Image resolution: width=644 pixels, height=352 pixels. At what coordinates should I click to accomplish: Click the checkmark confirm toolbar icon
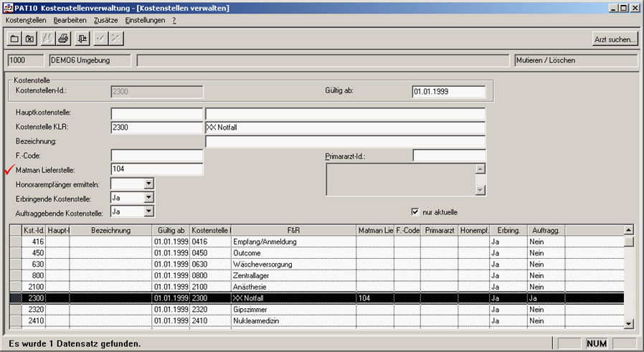click(100, 39)
